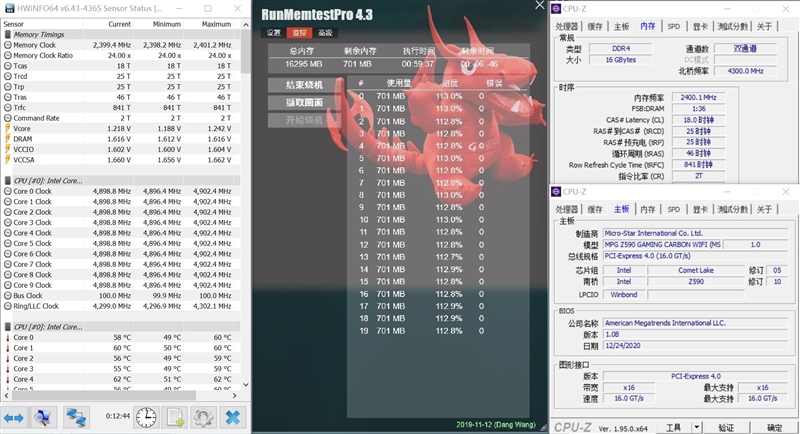Select the first CPU [#0]: Intel Core clocks group

(x=121, y=181)
